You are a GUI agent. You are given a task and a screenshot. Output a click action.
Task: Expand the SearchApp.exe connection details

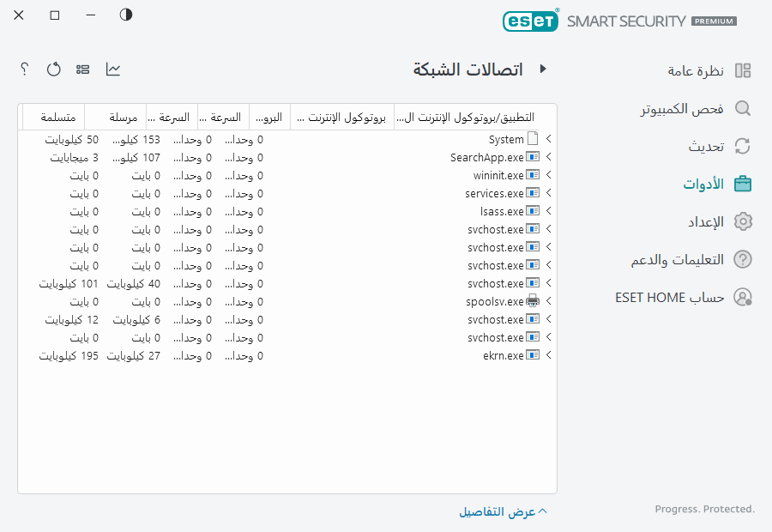(549, 157)
